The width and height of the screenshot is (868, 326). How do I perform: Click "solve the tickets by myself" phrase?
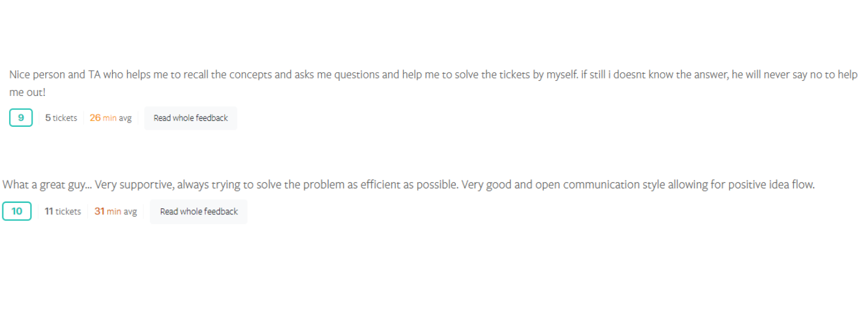pos(507,75)
